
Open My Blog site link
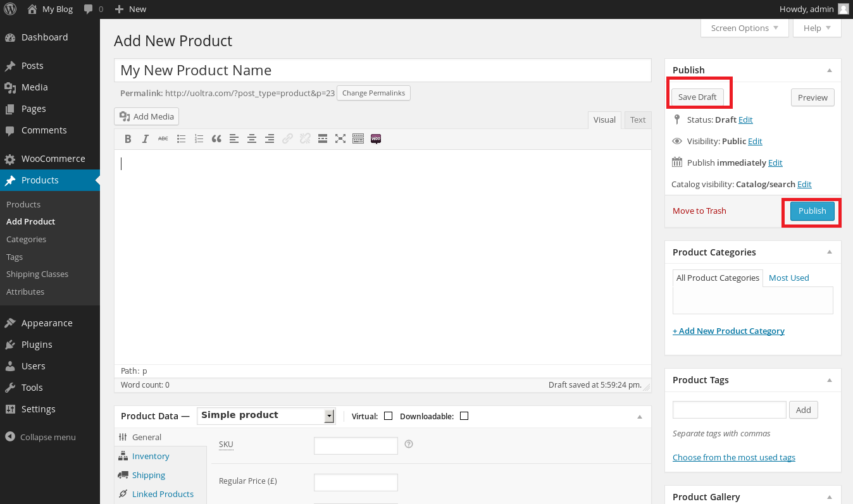coord(50,9)
